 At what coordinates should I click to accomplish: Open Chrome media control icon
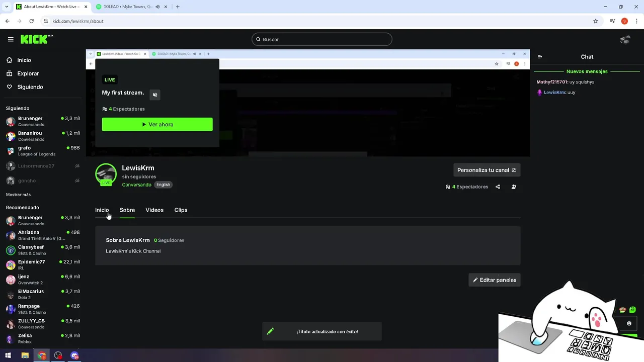click(612, 21)
